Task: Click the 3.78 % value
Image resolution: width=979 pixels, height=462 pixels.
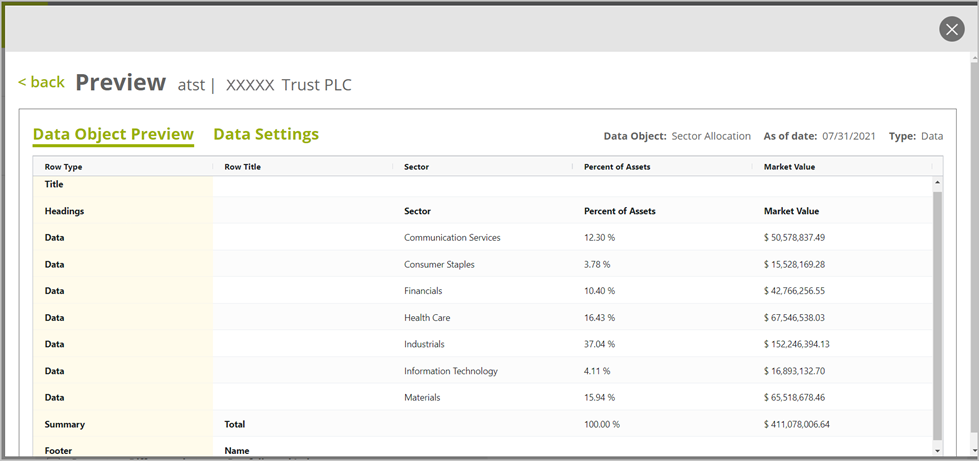Action: (x=597, y=264)
